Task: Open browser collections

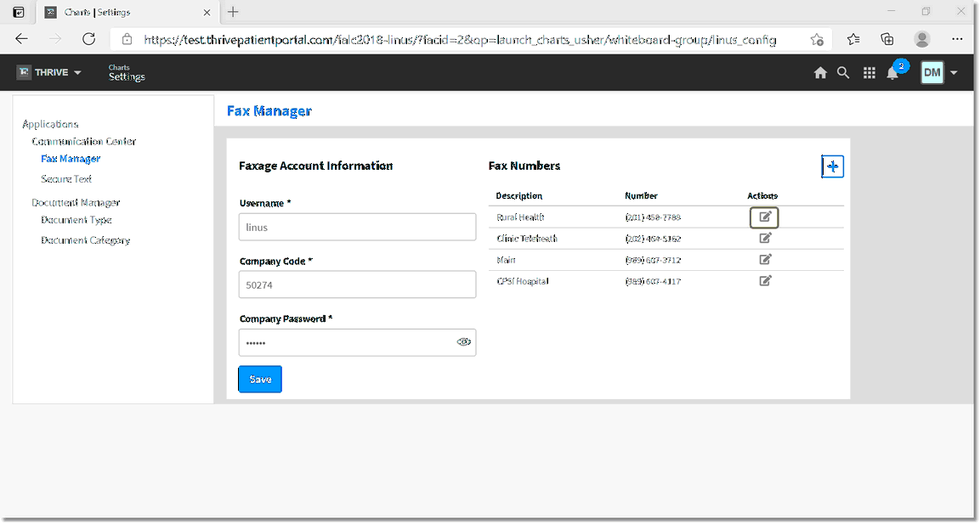Action: pos(887,39)
